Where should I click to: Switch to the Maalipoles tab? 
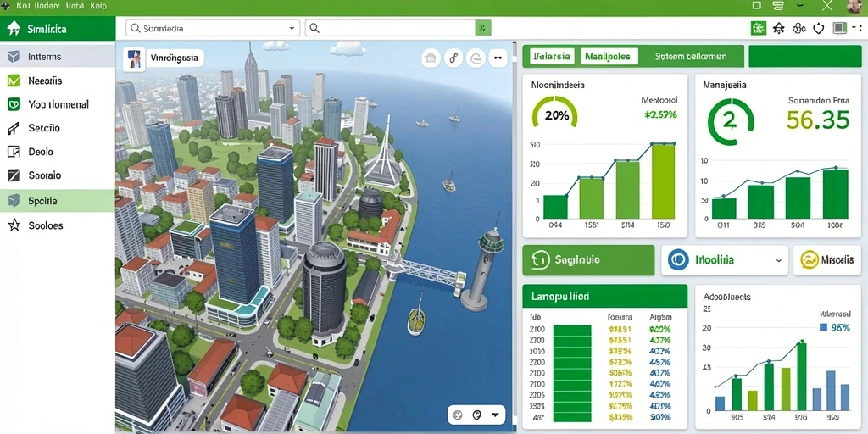tap(609, 57)
